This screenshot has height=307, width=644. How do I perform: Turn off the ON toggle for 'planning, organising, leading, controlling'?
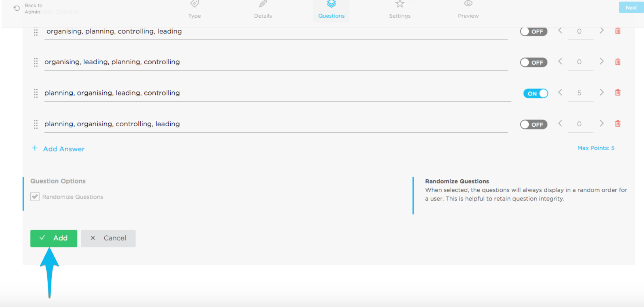pos(536,93)
